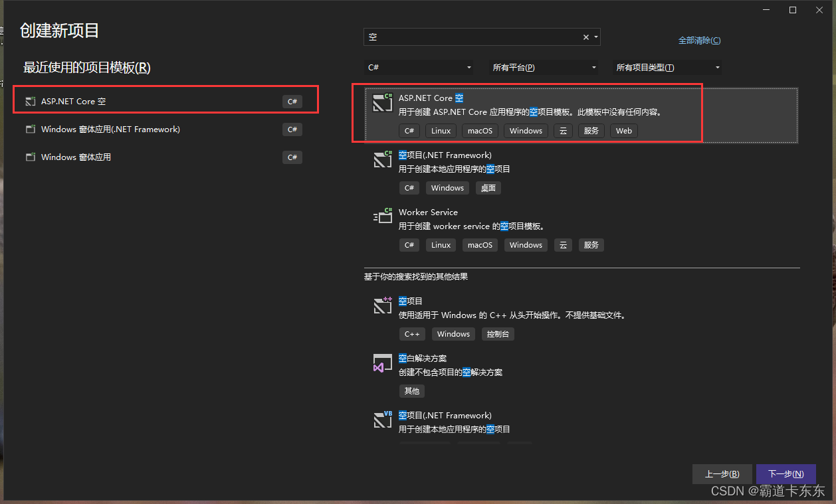Click the Linux tag under ASP.NET Core 空

click(x=441, y=131)
